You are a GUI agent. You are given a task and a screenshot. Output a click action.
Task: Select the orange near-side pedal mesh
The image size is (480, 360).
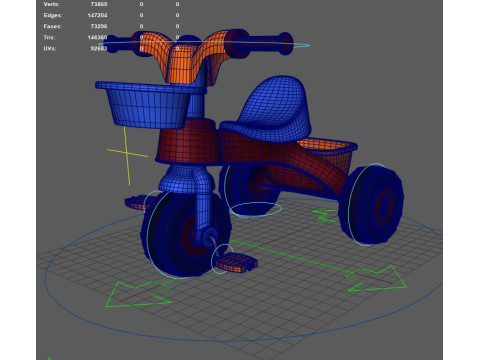point(236,262)
